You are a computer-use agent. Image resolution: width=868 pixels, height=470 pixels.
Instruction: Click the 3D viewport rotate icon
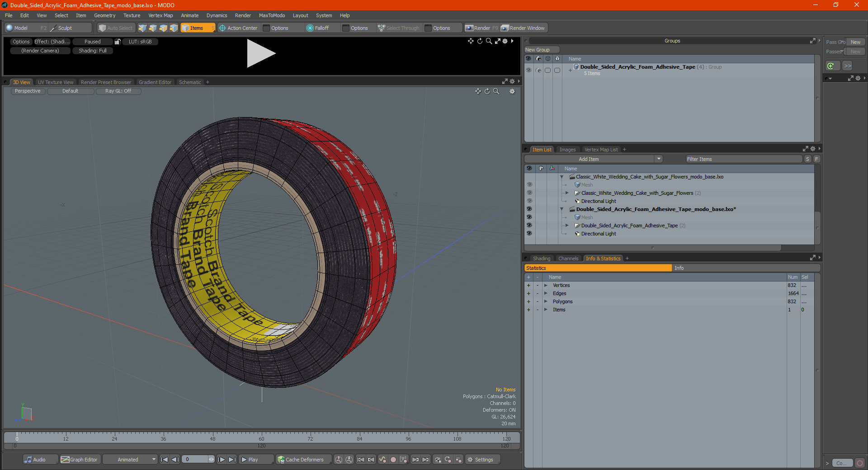(x=487, y=91)
